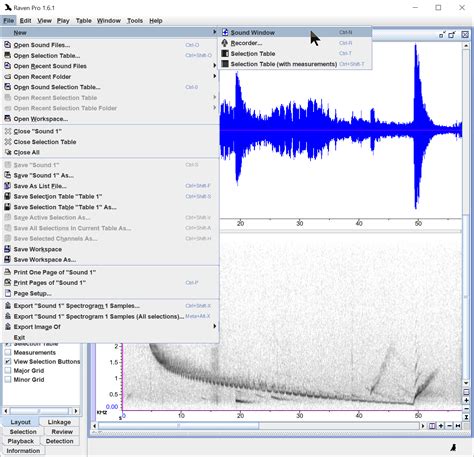Screen dimensions: 474x457
Task: Click the Close "Sound 1" icon
Action: point(8,131)
